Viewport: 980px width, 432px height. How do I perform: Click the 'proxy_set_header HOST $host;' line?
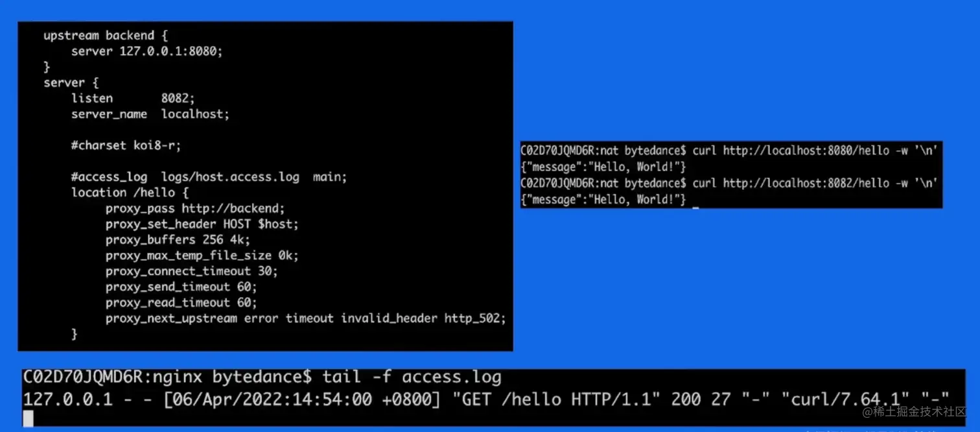click(x=202, y=224)
